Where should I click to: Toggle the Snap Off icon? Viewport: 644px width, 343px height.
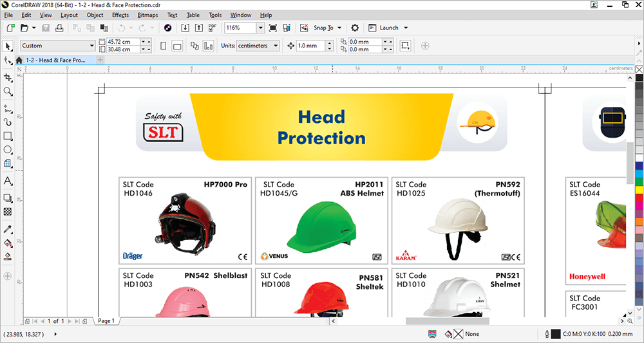coord(305,28)
